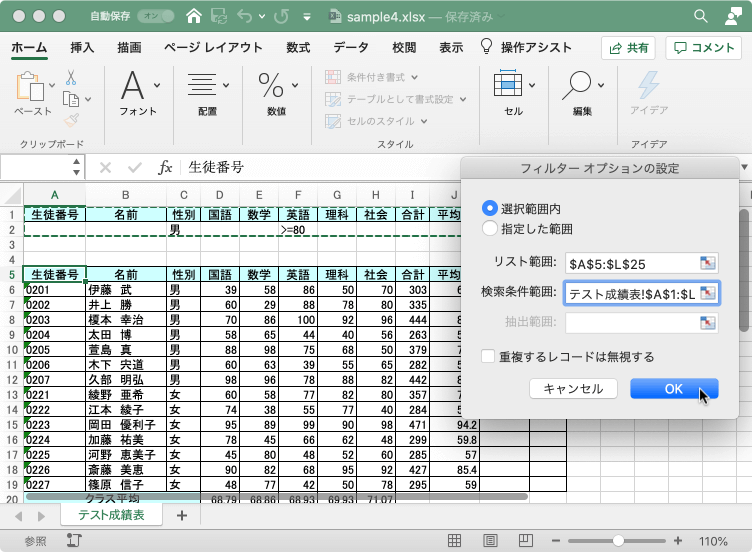Switch to Page Break Preview icon
The height and width of the screenshot is (552, 752).
(x=526, y=541)
